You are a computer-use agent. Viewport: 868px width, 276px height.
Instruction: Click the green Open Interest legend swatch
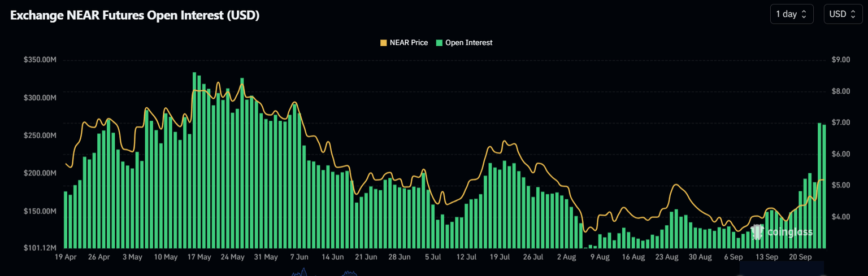pyautogui.click(x=440, y=42)
